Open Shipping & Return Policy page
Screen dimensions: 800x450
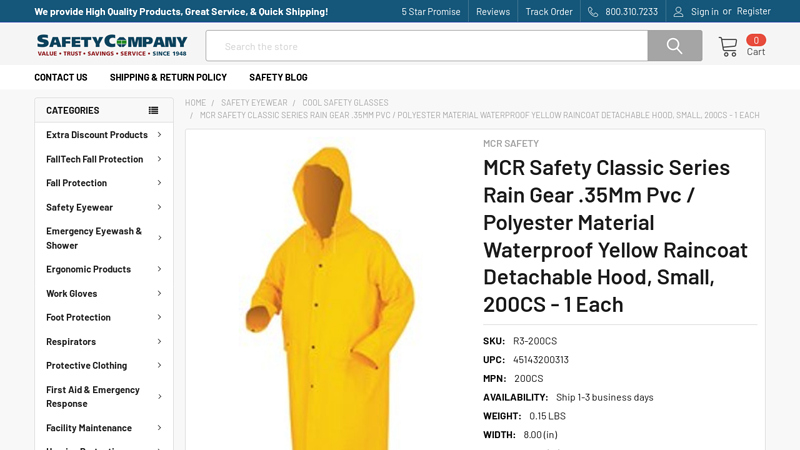[168, 77]
